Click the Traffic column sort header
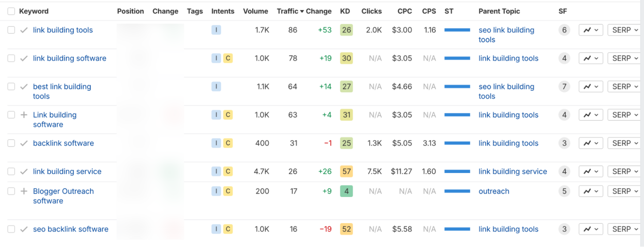 pyautogui.click(x=288, y=11)
